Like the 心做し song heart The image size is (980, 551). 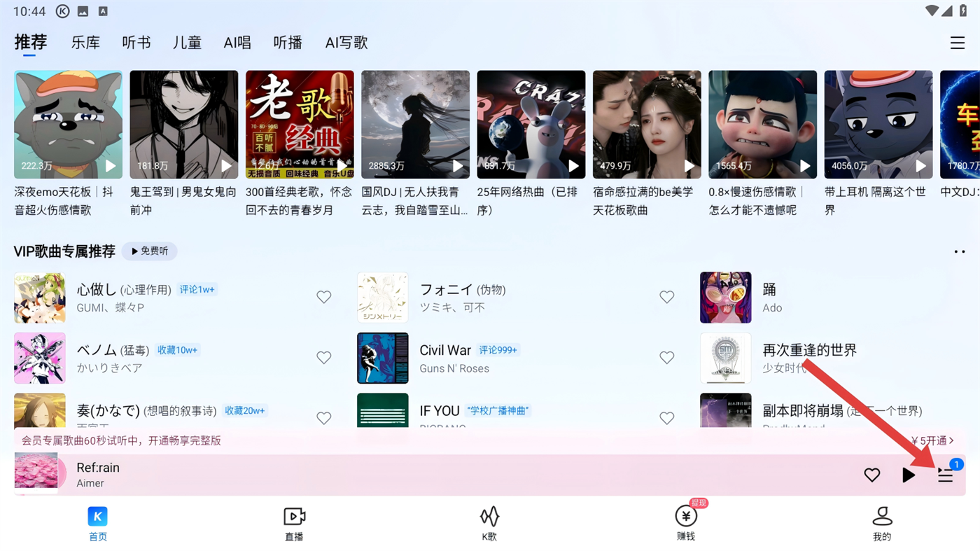[323, 297]
